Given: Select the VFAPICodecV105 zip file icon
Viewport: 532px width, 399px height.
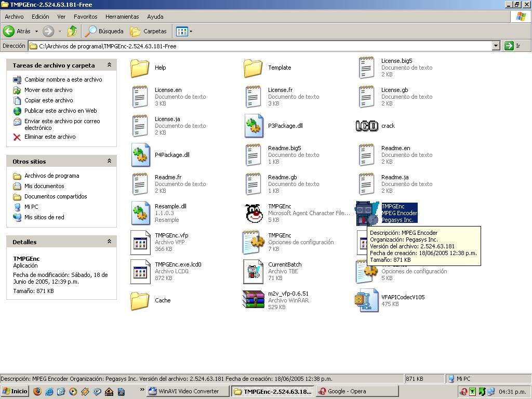Looking at the screenshot, I should click(366, 300).
